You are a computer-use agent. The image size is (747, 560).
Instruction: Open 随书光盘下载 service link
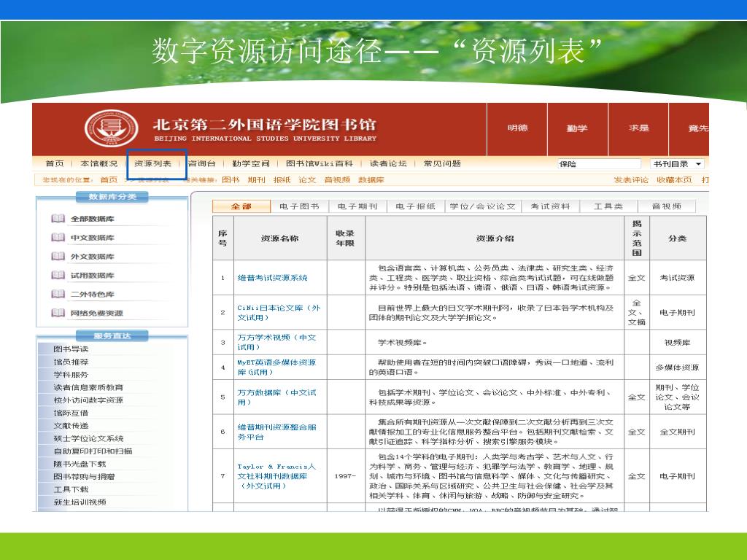(80, 464)
